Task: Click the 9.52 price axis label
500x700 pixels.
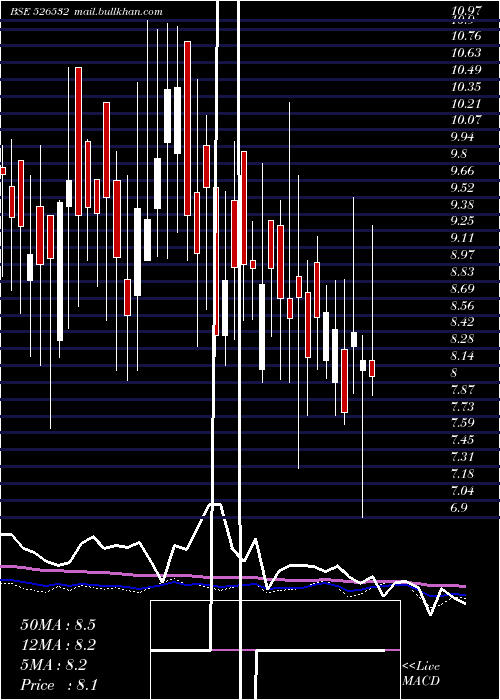Action: pos(463,188)
